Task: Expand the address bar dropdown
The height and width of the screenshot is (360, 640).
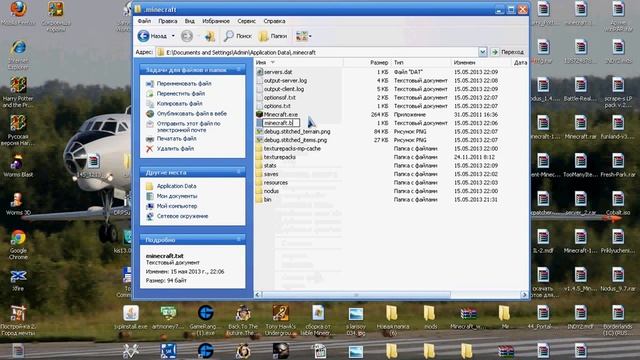Action: (482, 52)
